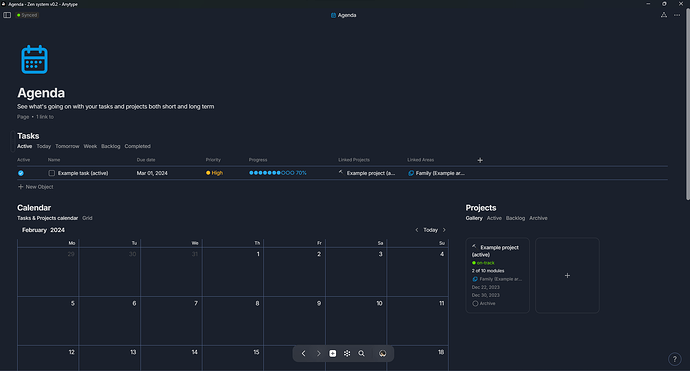
Task: Open the relations triangle icon at top right
Action: (x=664, y=15)
